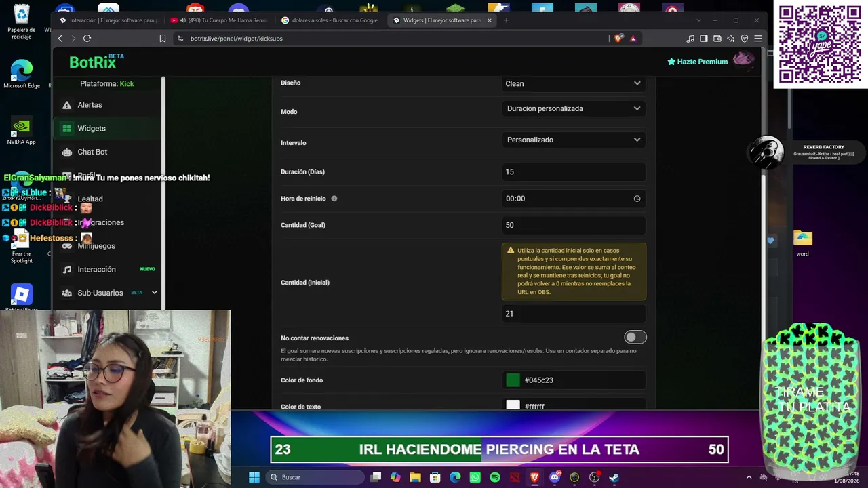Open the Windows Start menu

(254, 477)
